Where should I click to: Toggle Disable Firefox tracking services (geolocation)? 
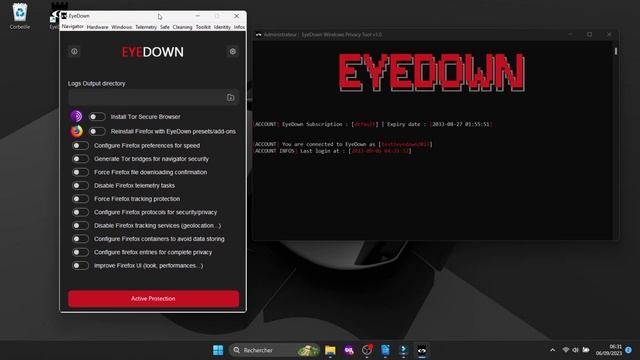[x=80, y=225]
